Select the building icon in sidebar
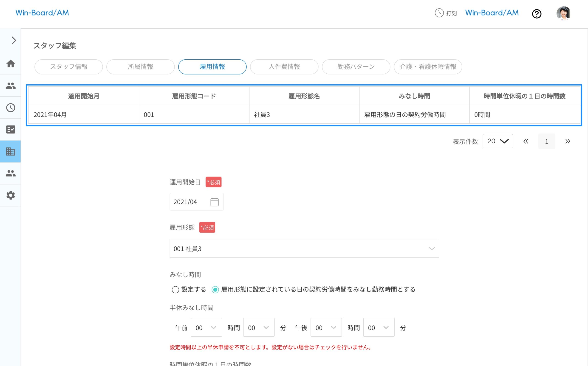 pyautogui.click(x=10, y=152)
